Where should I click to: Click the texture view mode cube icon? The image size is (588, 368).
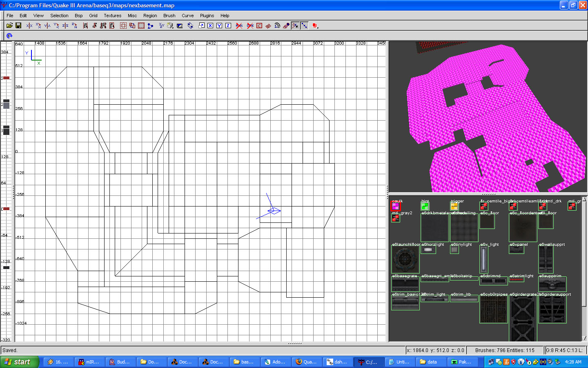(x=170, y=25)
